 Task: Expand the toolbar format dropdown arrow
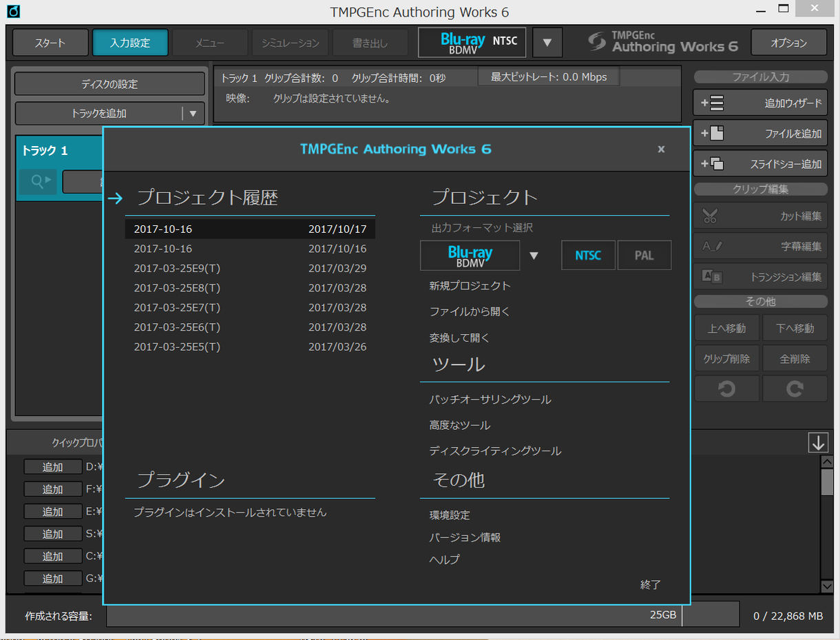(547, 43)
